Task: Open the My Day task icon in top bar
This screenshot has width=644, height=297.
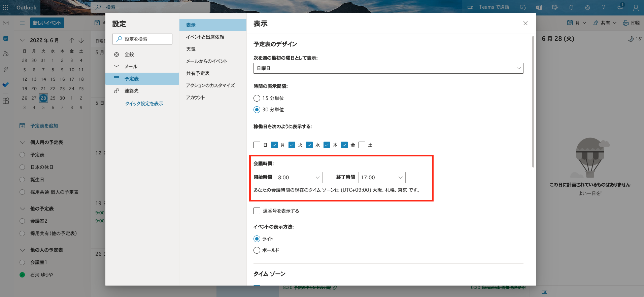Action: [x=555, y=7]
